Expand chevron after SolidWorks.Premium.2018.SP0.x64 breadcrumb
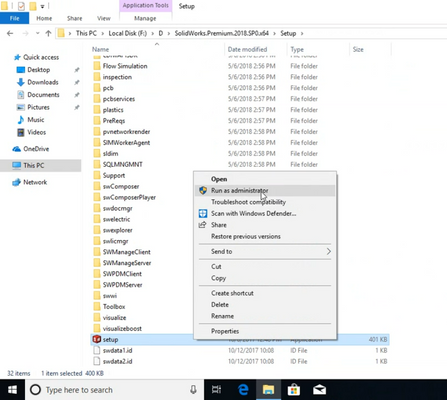Screen dimensions: 447x400 point(274,33)
